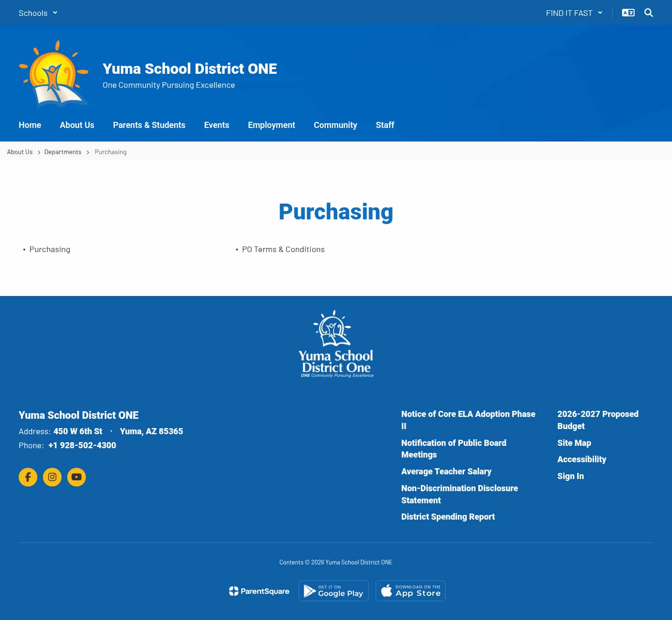Go to the Site Map link

point(574,443)
